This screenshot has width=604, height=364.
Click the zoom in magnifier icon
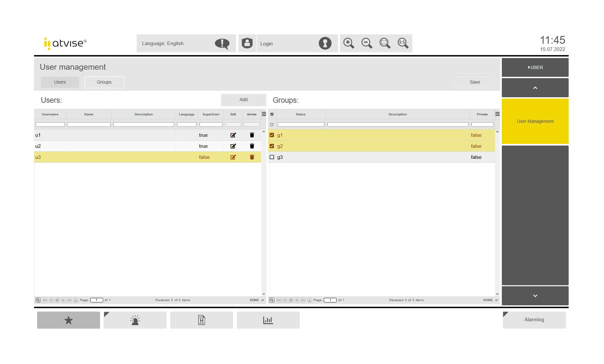(349, 43)
